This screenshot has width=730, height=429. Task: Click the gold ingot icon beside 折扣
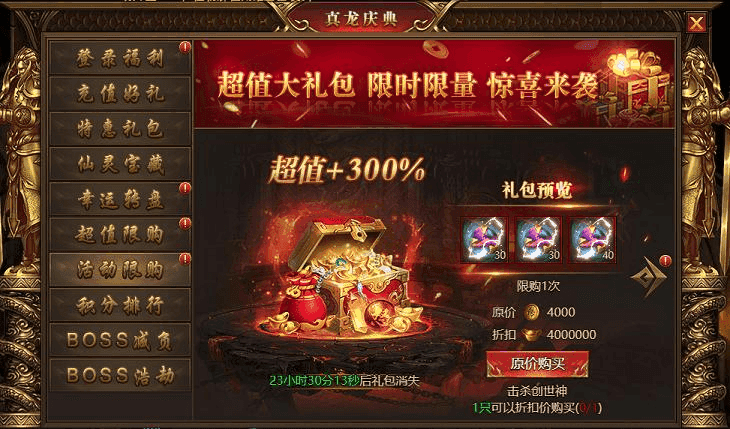tap(532, 334)
